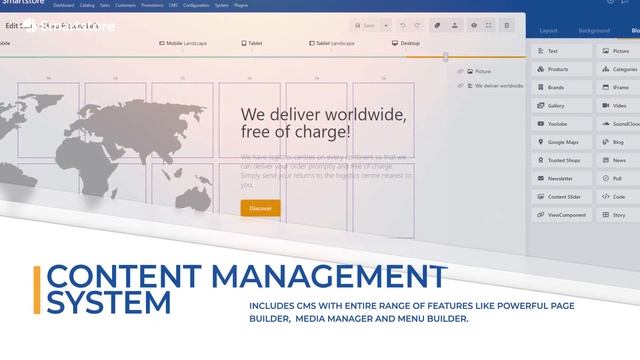640x360 pixels.
Task: Open the CMS menu
Action: click(x=173, y=5)
